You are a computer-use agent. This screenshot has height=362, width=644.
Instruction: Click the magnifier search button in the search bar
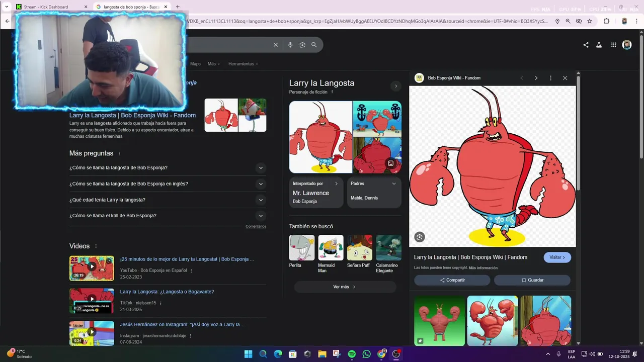[314, 45]
